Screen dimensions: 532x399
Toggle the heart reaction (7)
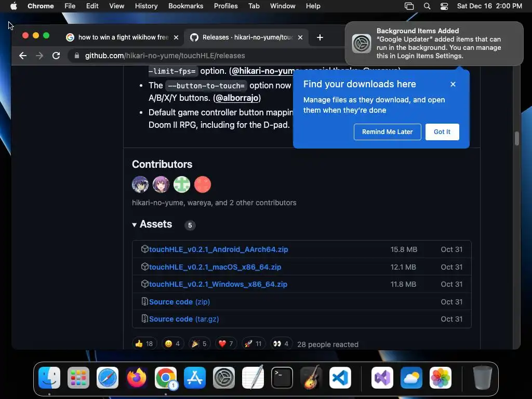226,344
